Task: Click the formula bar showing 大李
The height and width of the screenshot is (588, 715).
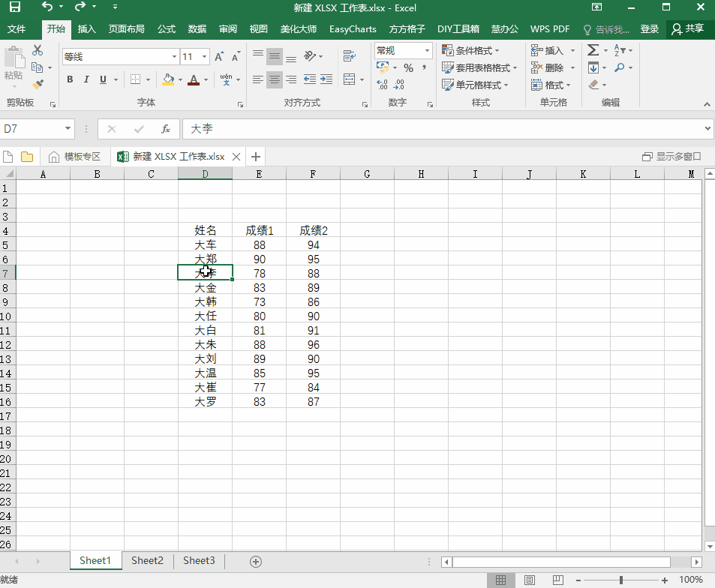Action: pos(443,129)
